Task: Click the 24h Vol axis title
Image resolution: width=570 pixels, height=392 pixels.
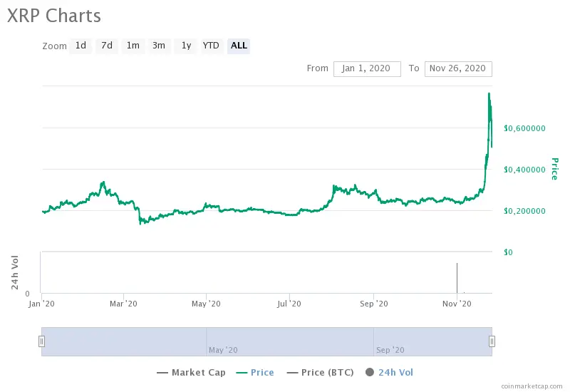Action: (x=14, y=272)
